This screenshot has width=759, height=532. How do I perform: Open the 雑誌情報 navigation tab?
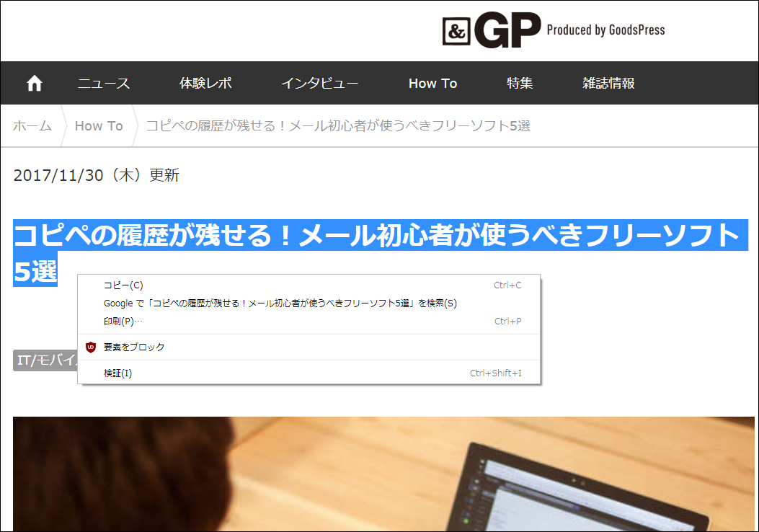(608, 84)
